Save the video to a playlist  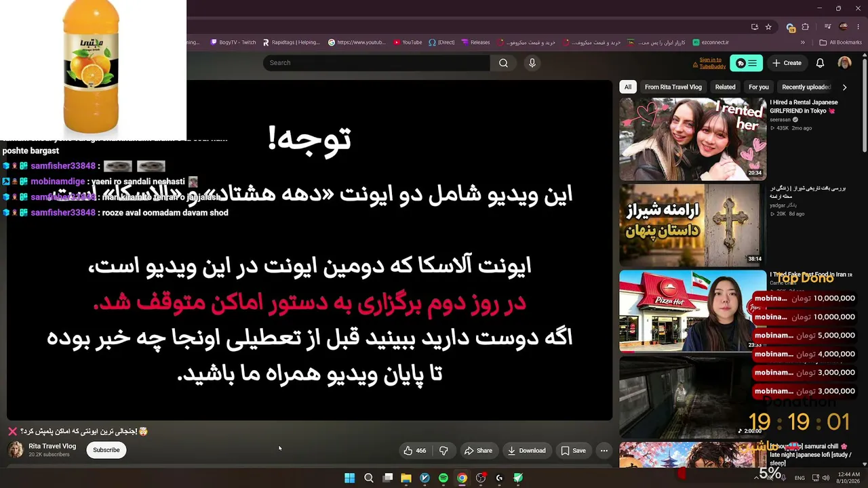573,451
